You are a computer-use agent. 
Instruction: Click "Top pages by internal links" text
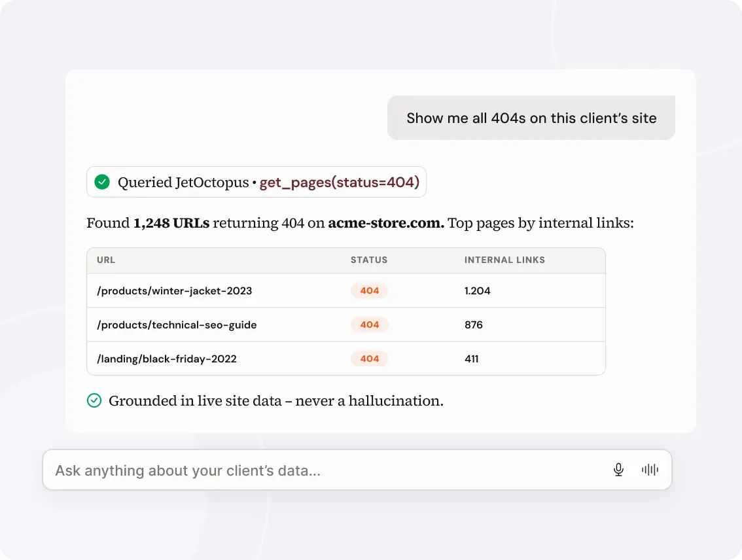541,223
